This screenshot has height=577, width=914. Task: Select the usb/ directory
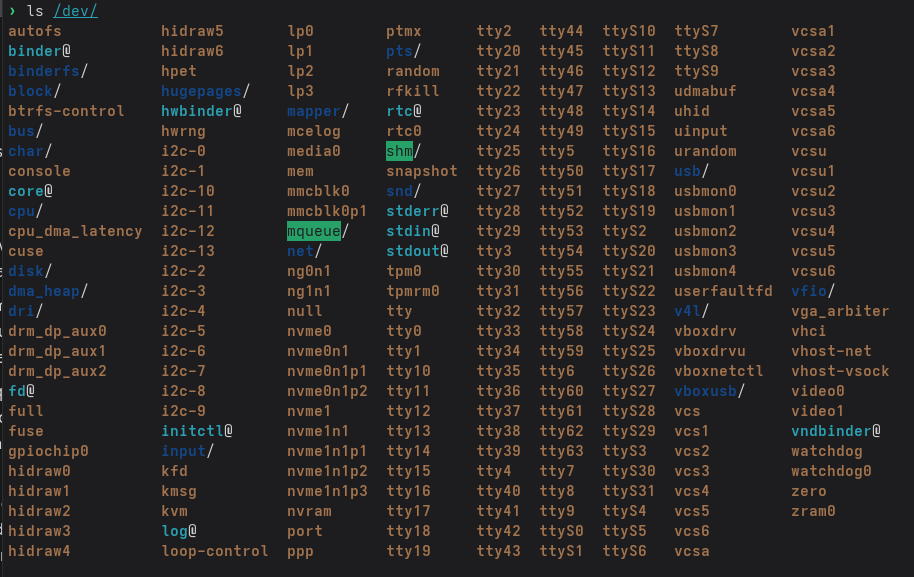[x=692, y=171]
